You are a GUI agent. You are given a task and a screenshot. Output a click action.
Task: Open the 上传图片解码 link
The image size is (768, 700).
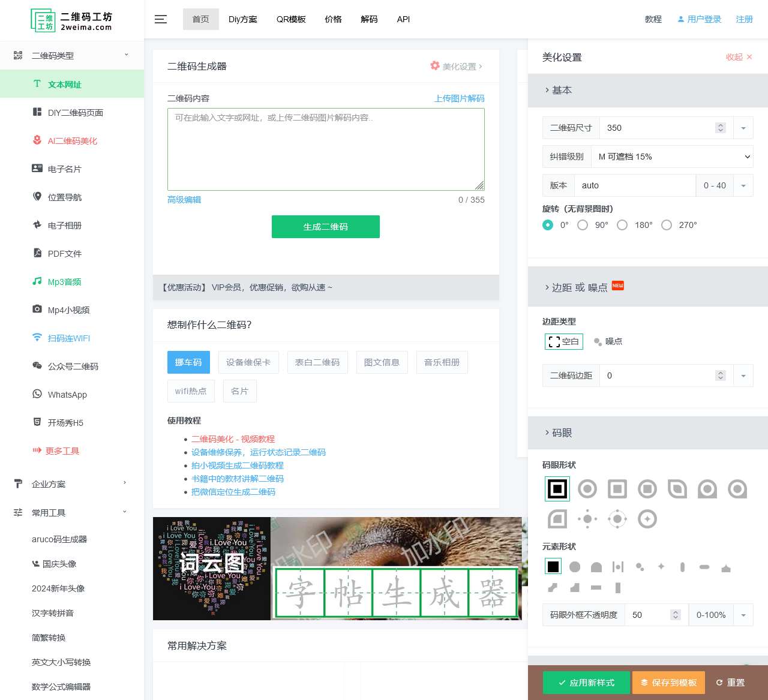459,98
